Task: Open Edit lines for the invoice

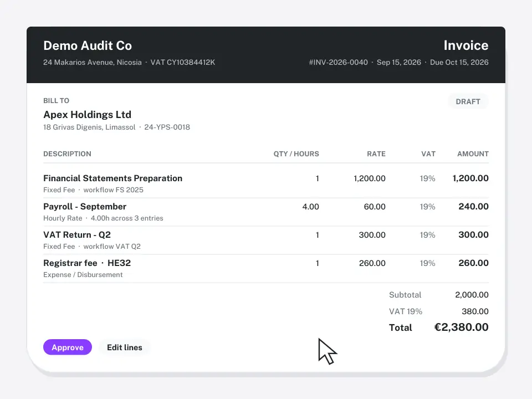Action: click(125, 347)
